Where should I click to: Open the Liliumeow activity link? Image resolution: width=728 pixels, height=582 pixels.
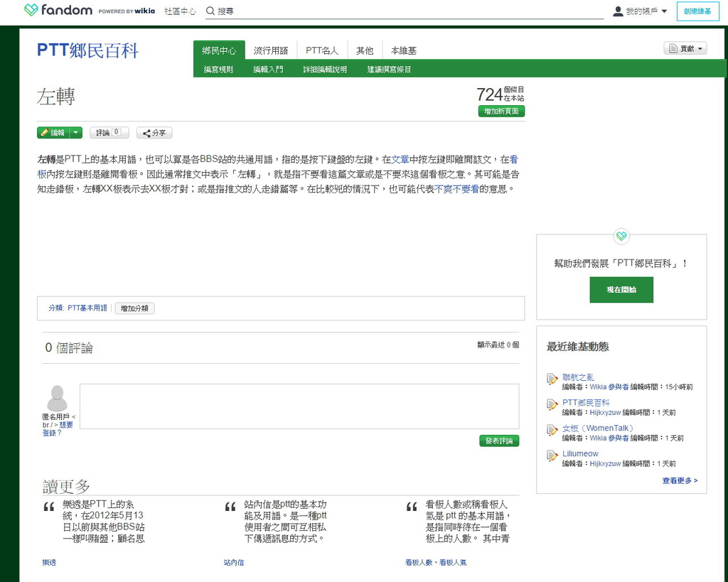pyautogui.click(x=580, y=454)
